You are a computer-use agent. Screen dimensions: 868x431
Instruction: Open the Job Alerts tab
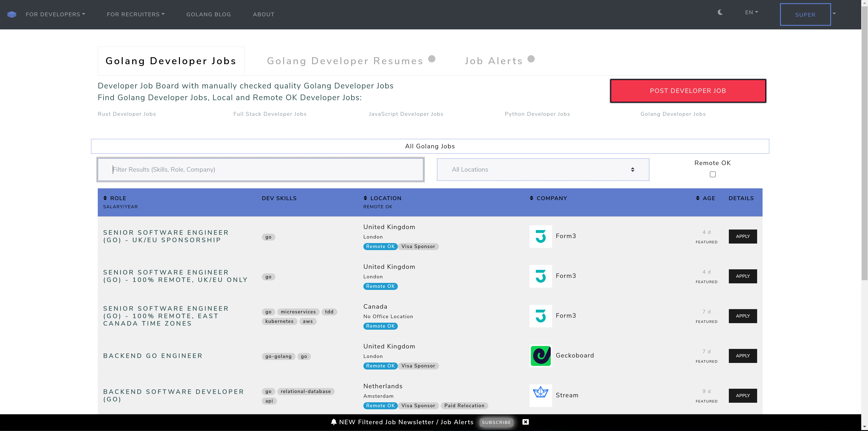(493, 61)
